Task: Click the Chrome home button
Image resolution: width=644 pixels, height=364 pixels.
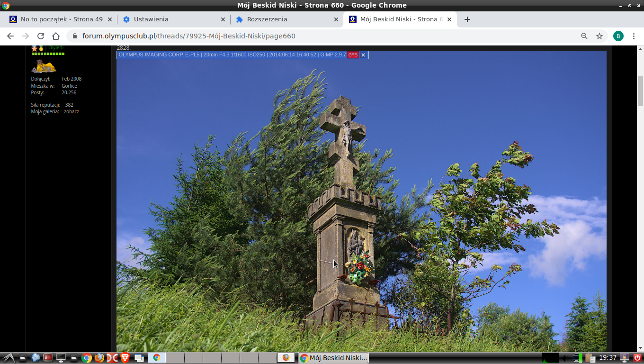Action: coord(56,36)
